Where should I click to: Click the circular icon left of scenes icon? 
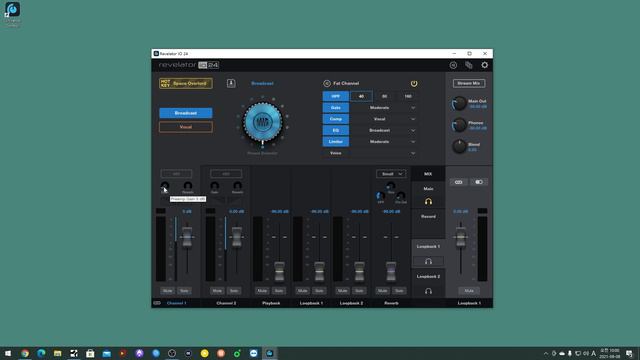pos(453,65)
